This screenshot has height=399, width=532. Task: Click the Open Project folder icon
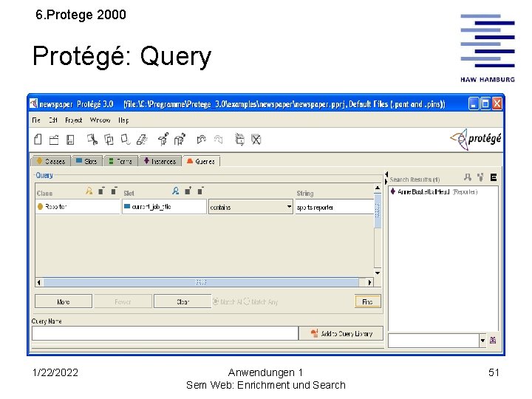pyautogui.click(x=54, y=140)
